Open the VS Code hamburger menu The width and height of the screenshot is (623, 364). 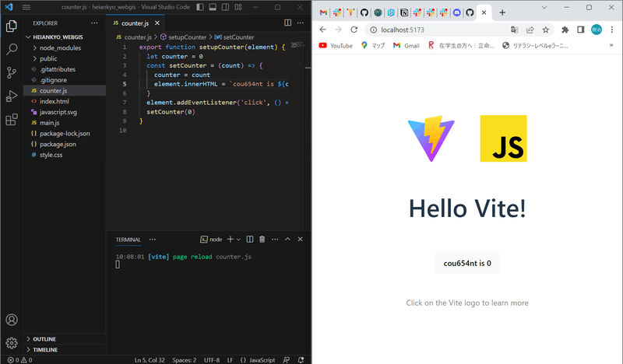(x=26, y=7)
